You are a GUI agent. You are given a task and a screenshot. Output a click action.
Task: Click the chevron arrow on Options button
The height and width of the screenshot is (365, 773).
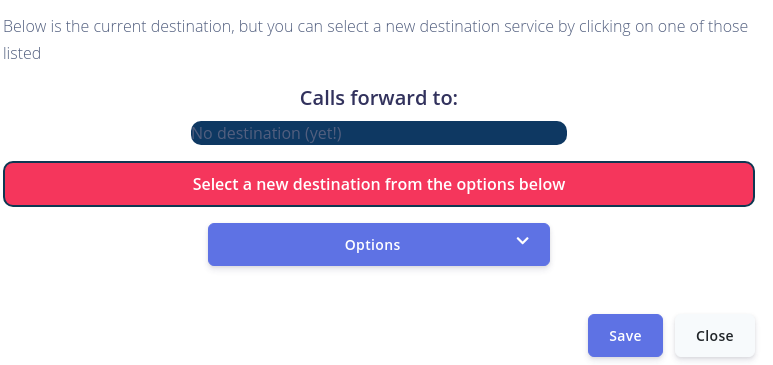[523, 241]
